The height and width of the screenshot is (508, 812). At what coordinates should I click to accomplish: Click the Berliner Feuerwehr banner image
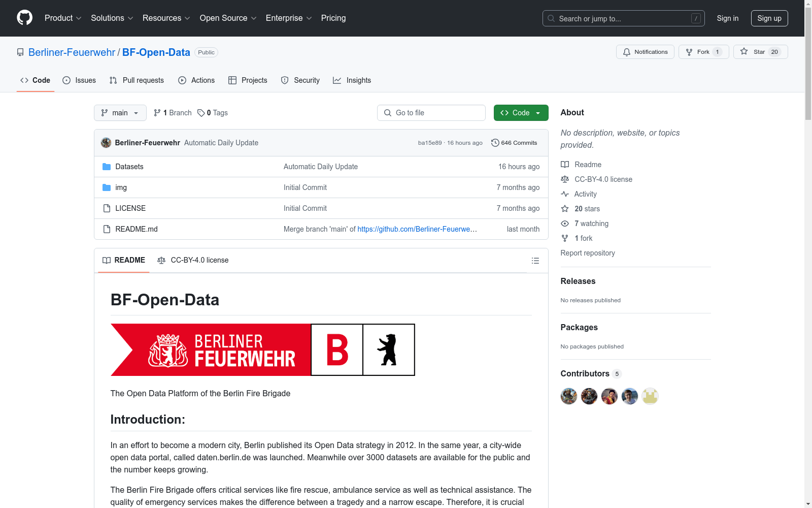263,350
